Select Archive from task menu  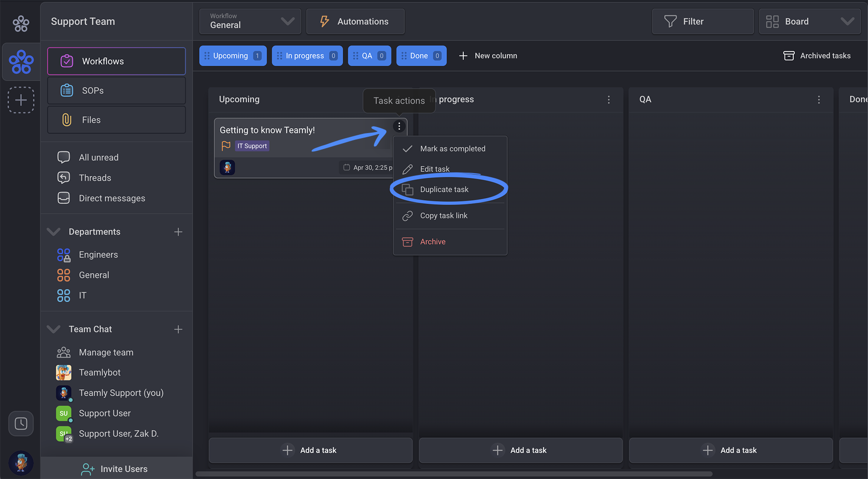(450, 242)
